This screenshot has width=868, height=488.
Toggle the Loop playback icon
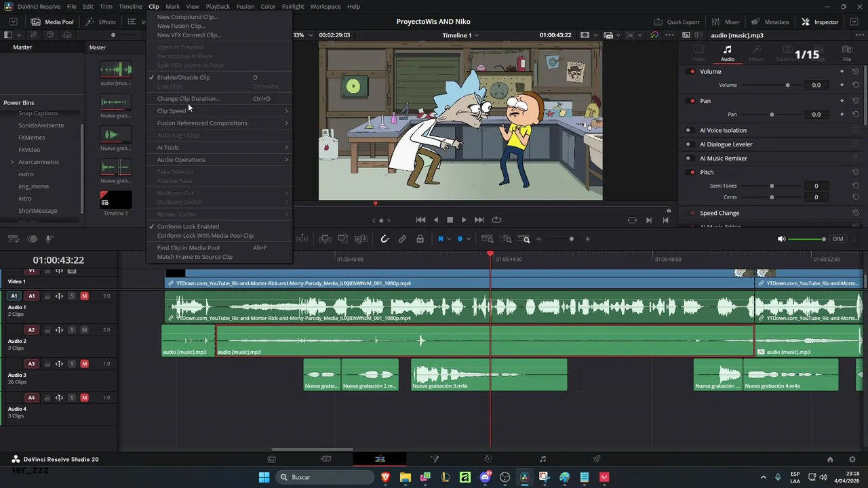tap(496, 220)
